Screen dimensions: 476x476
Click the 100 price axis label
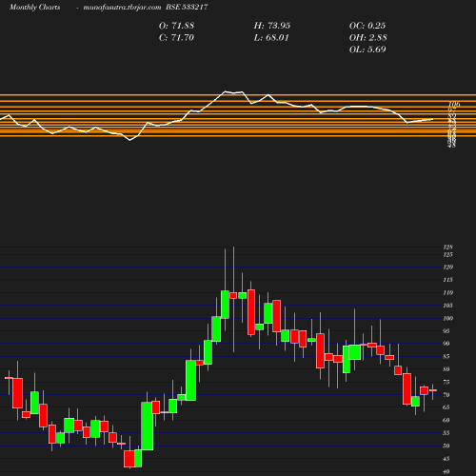[448, 318]
